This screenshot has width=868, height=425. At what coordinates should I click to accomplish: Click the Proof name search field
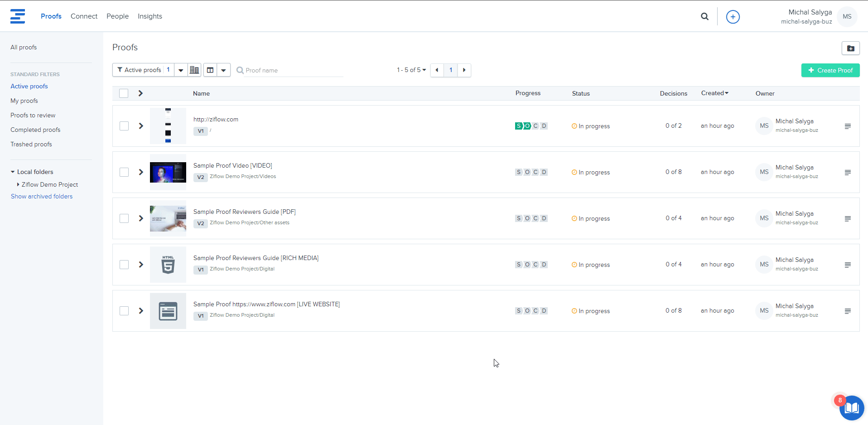coord(293,70)
